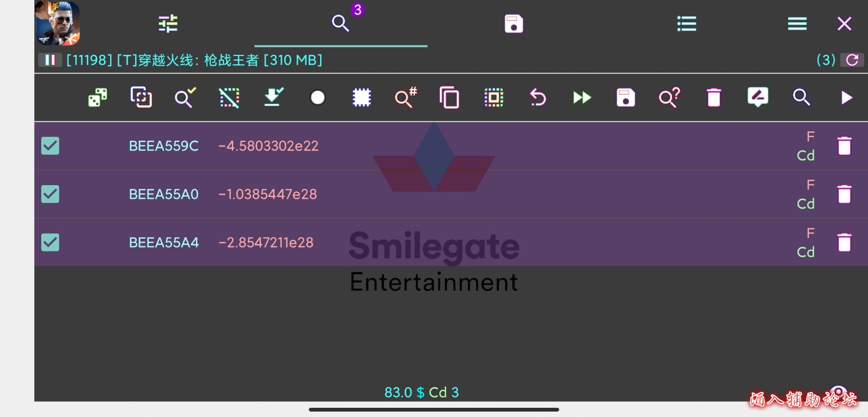Image resolution: width=868 pixels, height=417 pixels.
Task: Click the fast-forward double arrow icon
Action: 582,98
